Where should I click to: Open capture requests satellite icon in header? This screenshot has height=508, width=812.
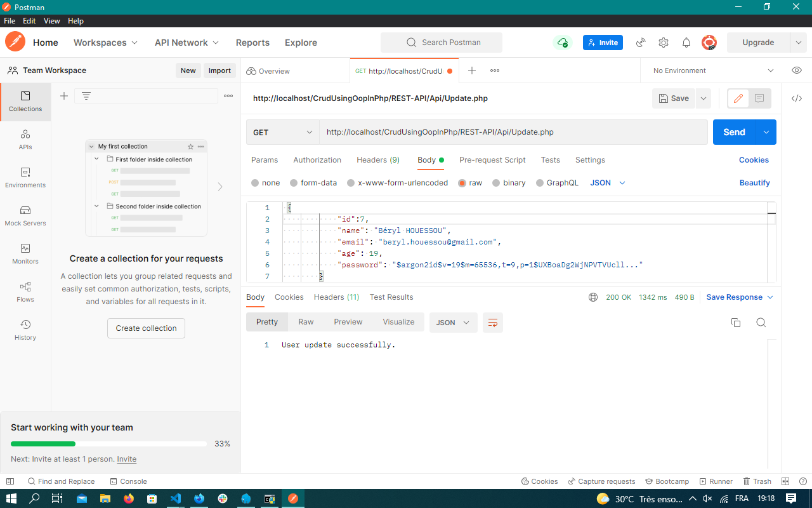pos(641,43)
